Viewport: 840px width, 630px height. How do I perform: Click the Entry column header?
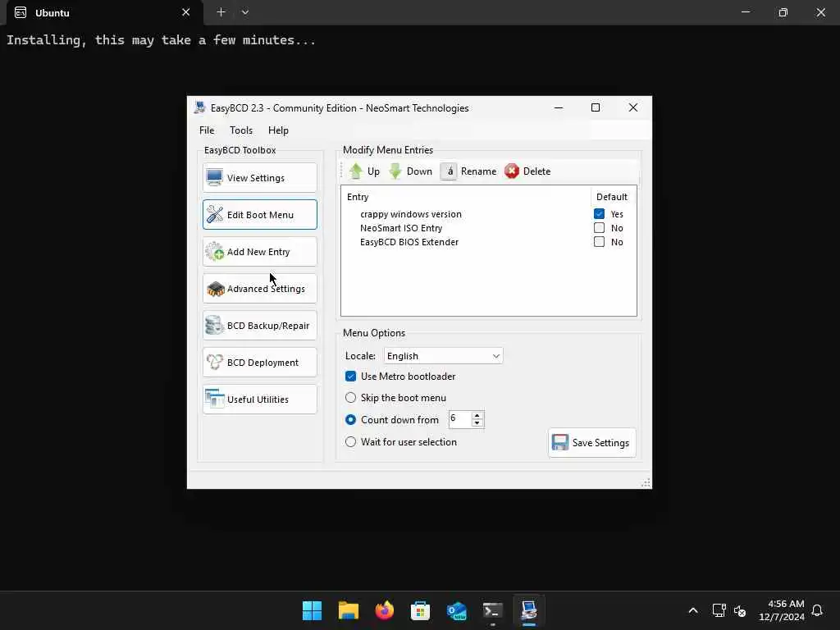[x=466, y=197]
